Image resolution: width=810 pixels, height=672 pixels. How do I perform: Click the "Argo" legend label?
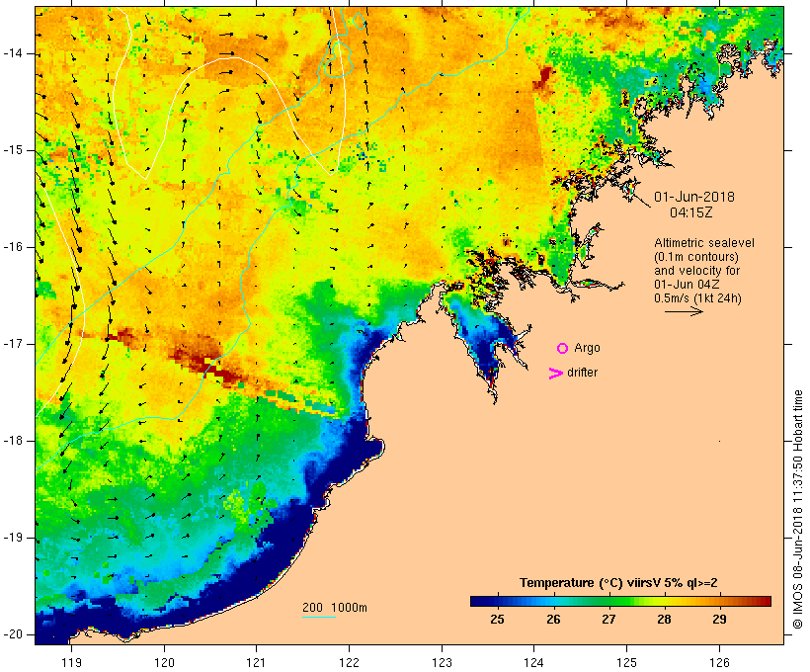(x=588, y=349)
